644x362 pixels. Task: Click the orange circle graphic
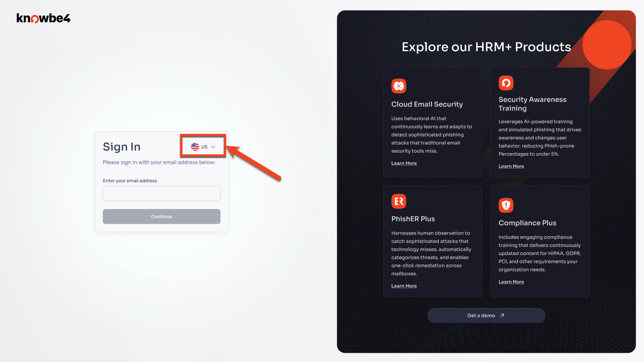pyautogui.click(x=607, y=44)
